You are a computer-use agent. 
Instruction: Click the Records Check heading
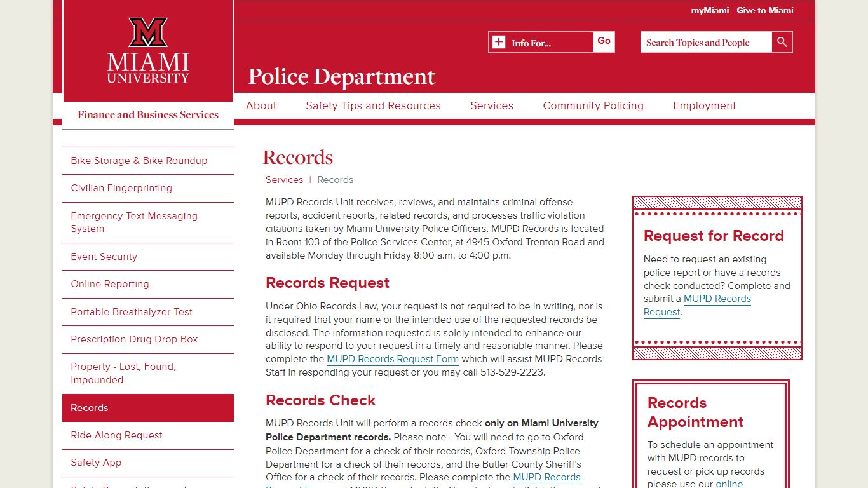(x=320, y=400)
